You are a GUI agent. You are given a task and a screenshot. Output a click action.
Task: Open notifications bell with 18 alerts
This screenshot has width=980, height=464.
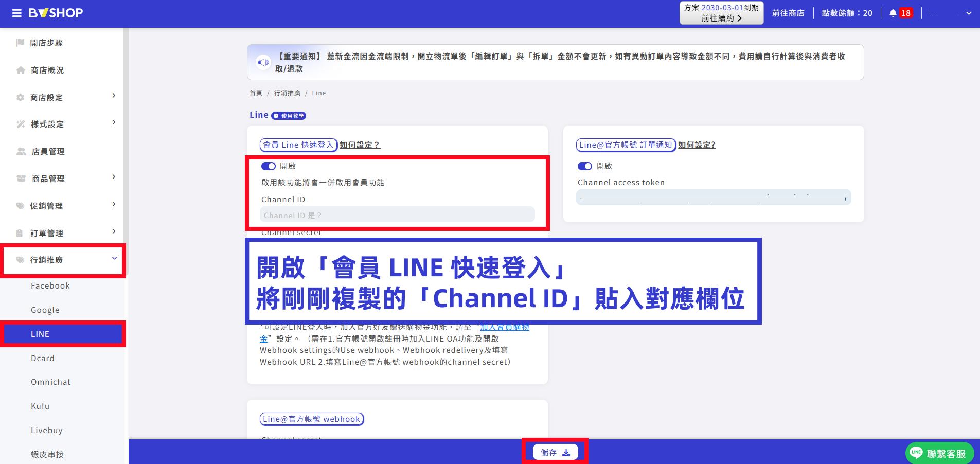click(900, 13)
